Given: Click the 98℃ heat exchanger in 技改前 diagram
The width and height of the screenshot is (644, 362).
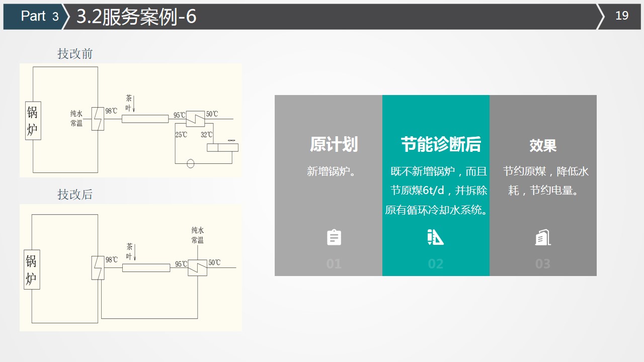Looking at the screenshot, I should 98,119.
